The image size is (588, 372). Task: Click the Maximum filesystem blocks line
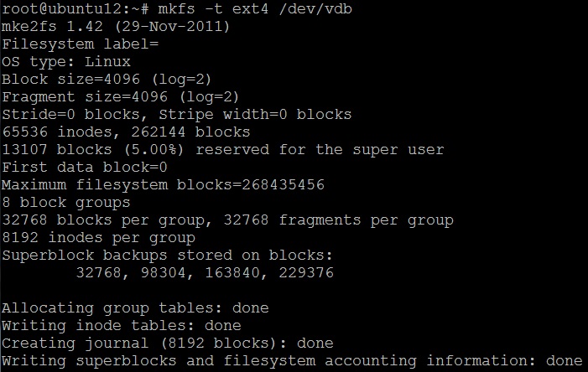(163, 185)
